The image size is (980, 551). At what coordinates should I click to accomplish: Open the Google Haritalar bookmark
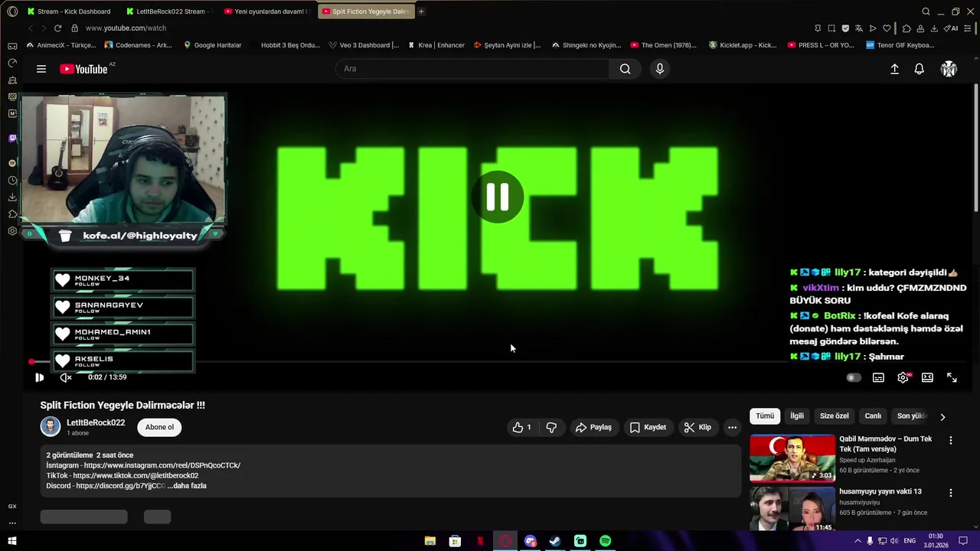point(212,45)
